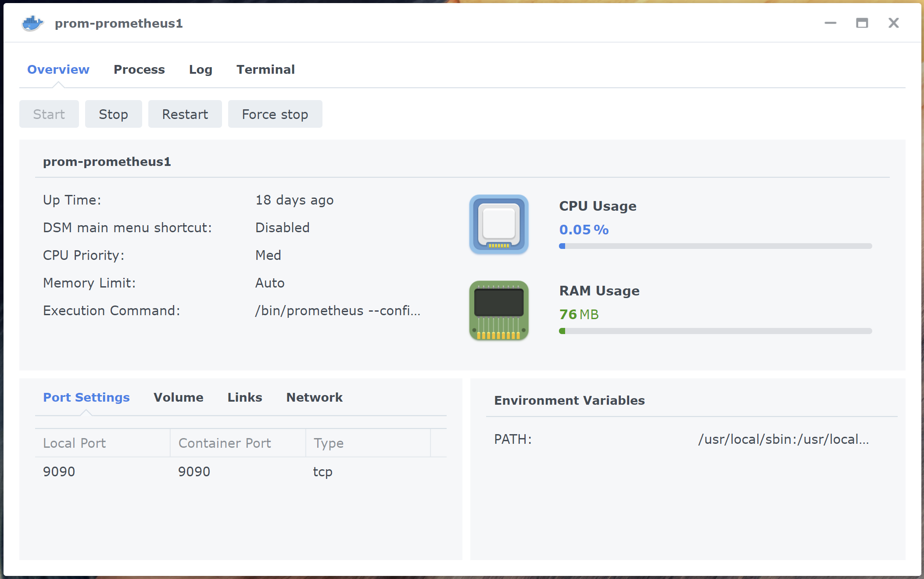Switch to the Links tab
The image size is (924, 579).
tap(244, 397)
